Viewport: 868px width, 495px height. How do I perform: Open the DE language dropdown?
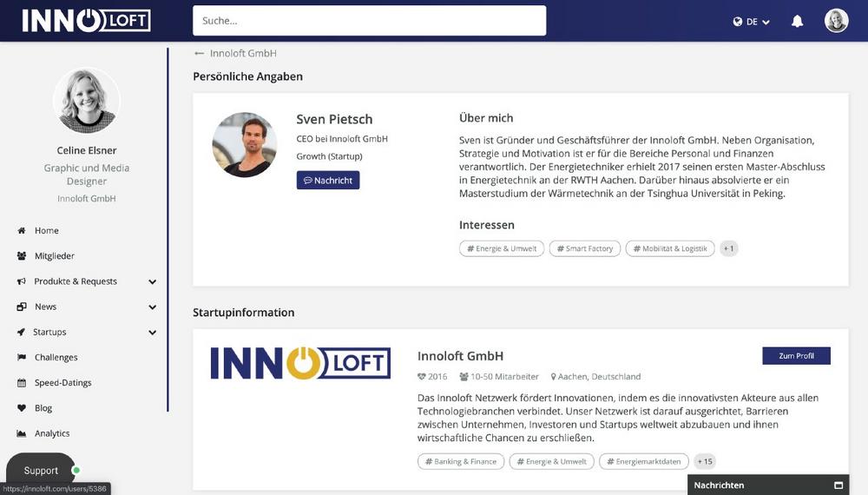(x=751, y=23)
